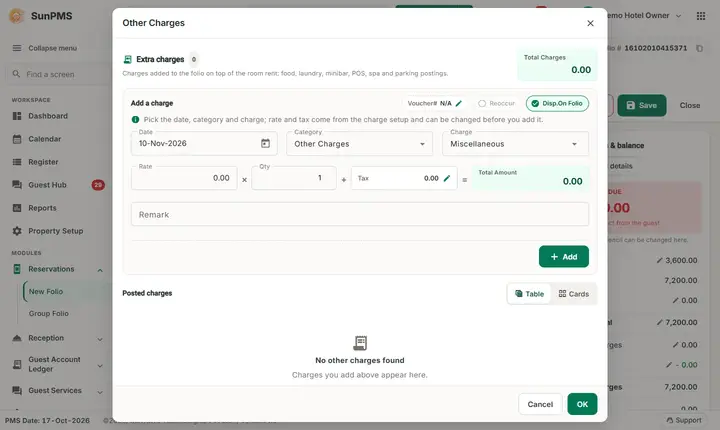The image size is (720, 430).
Task: Edit the Voucher# pencil icon
Action: 458,103
